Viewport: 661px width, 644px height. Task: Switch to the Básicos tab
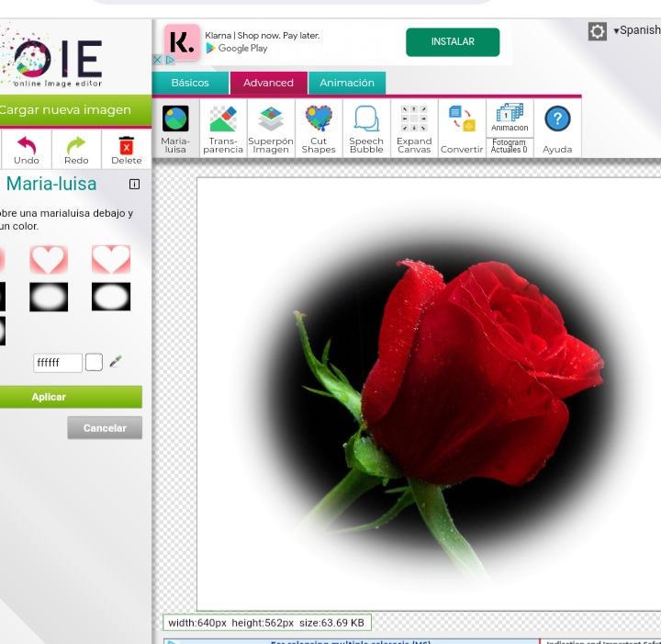pyautogui.click(x=190, y=83)
